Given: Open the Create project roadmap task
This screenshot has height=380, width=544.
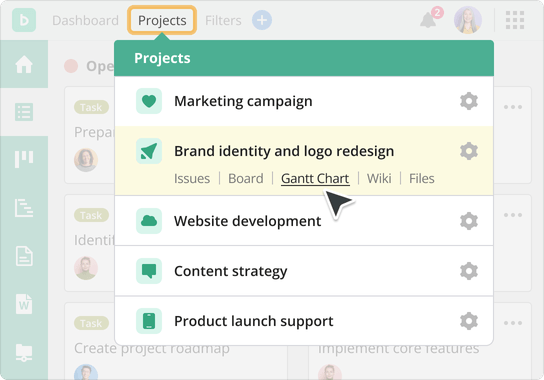Looking at the screenshot, I should pos(152,348).
